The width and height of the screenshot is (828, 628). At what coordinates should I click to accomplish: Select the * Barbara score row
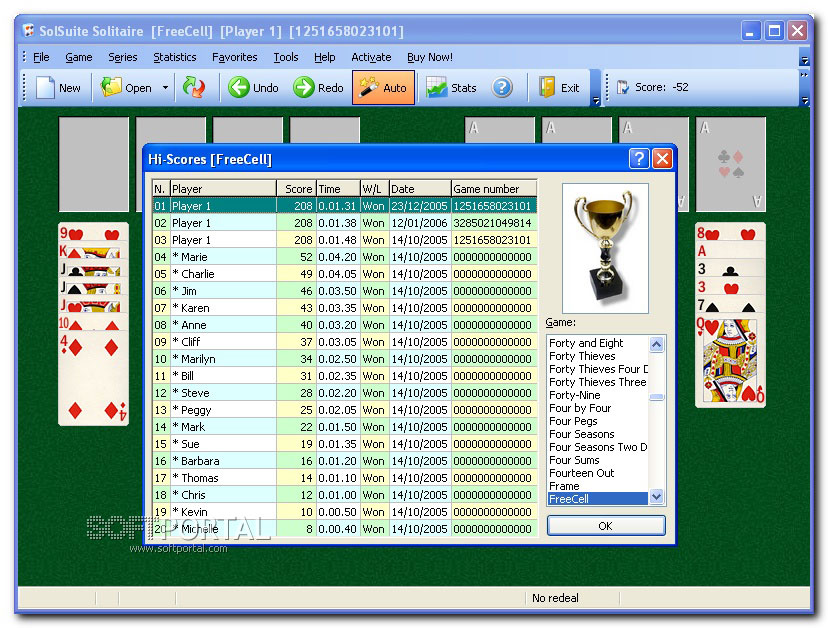pos(345,461)
